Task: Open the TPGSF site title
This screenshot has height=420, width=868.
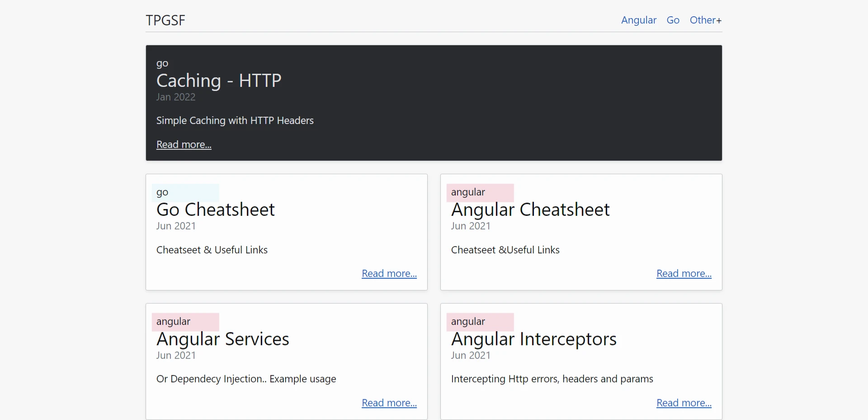Action: (165, 20)
